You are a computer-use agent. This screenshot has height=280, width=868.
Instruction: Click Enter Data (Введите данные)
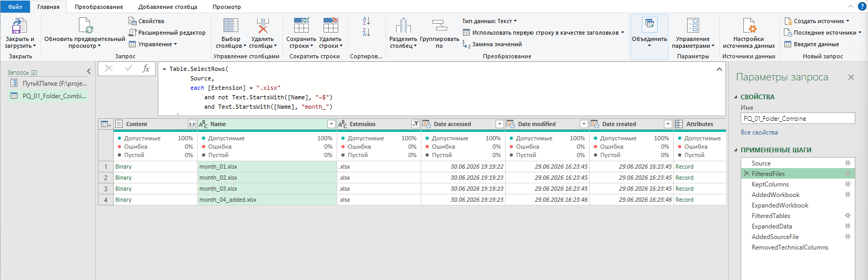click(x=812, y=44)
